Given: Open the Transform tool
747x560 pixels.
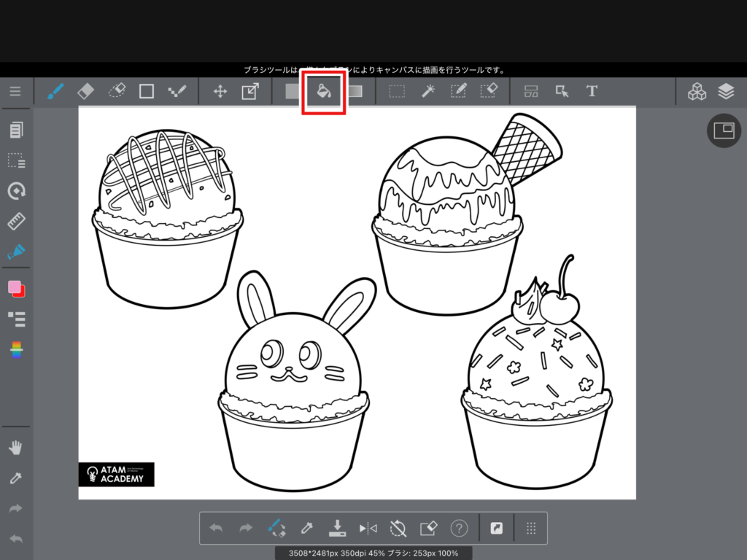Looking at the screenshot, I should pos(249,91).
